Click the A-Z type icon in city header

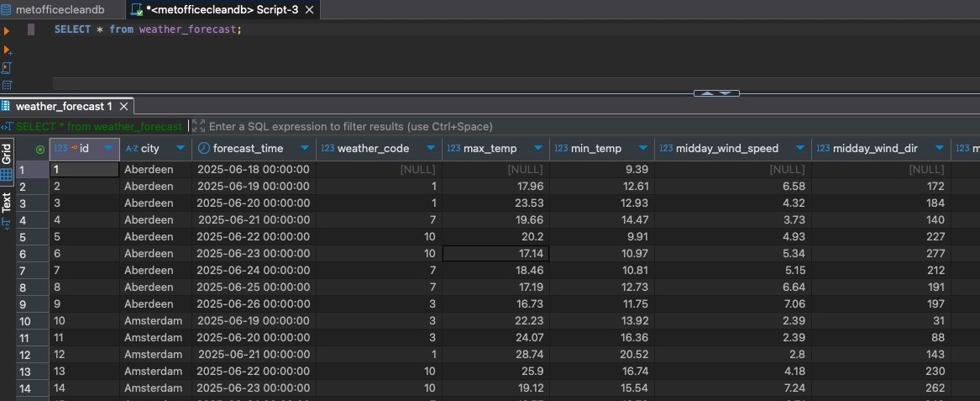(x=131, y=148)
